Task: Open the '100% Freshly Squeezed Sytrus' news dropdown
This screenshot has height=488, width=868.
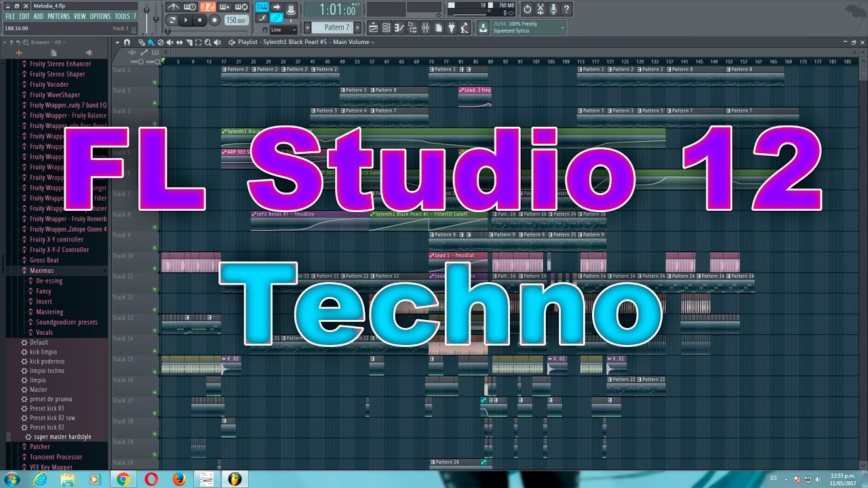Action: pos(529,28)
